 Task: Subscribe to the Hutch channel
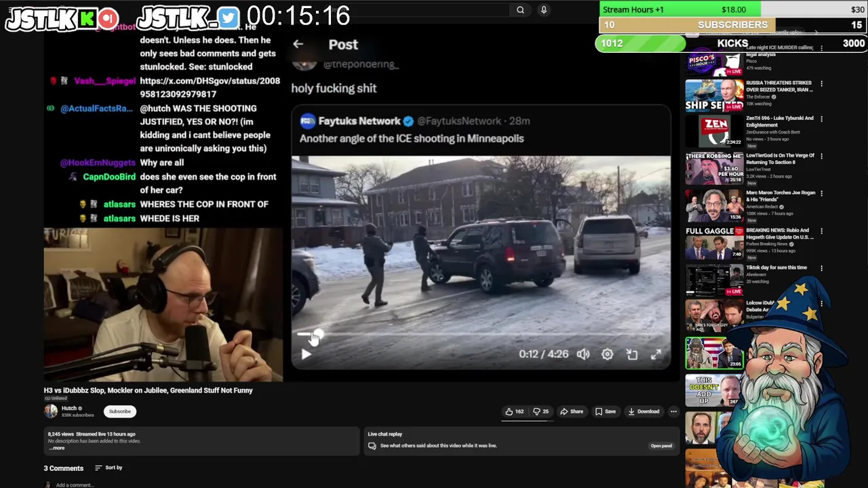pyautogui.click(x=119, y=411)
